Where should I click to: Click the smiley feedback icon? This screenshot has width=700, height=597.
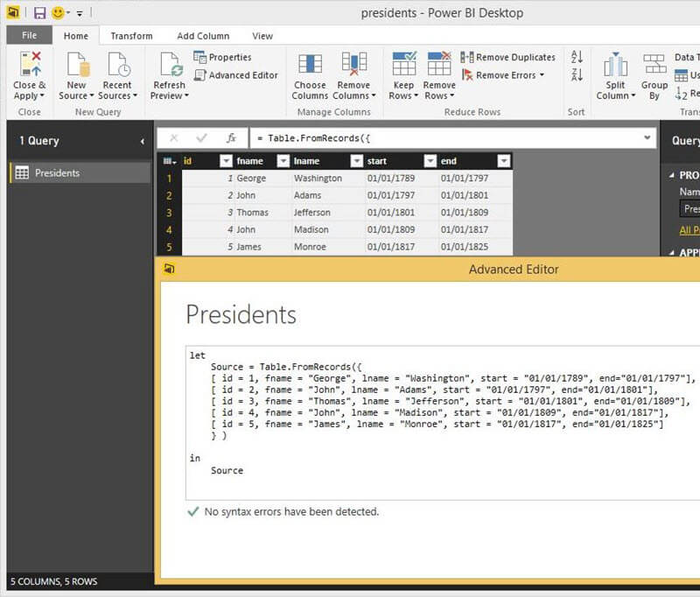(58, 13)
